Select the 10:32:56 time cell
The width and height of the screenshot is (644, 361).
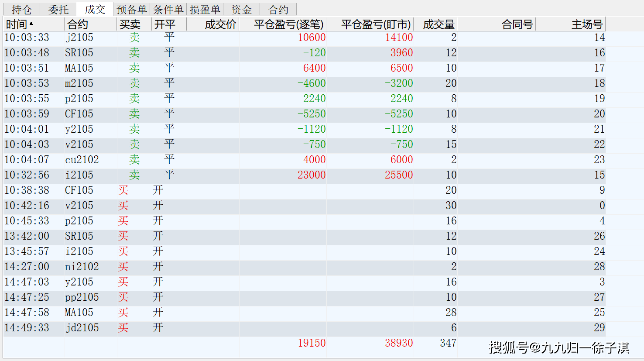coord(27,175)
